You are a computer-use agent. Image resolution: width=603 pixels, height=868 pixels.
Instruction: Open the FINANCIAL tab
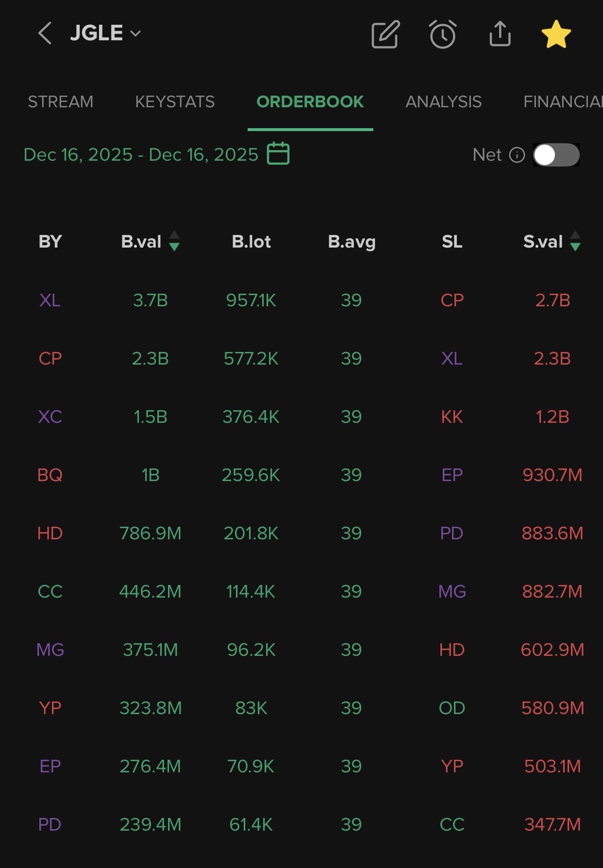562,101
